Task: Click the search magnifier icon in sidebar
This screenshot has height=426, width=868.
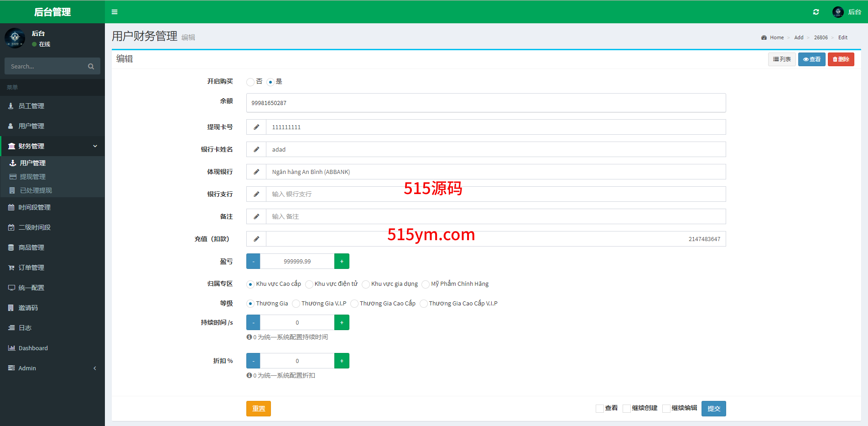Action: click(91, 67)
